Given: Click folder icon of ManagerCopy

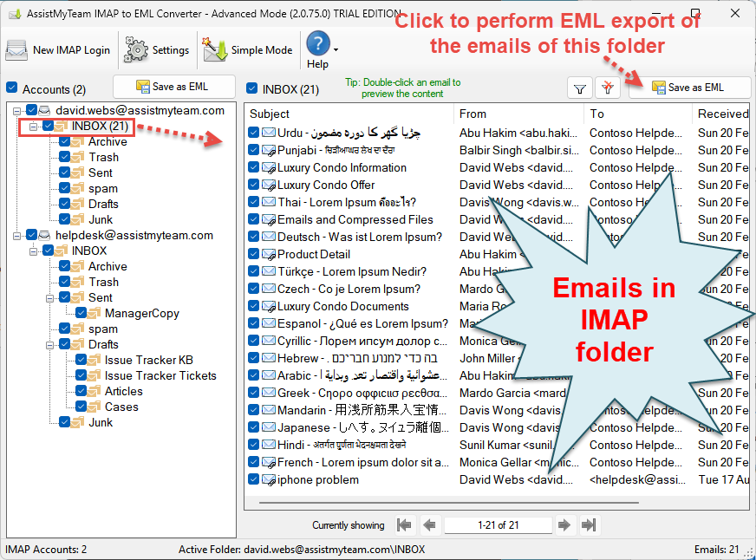Looking at the screenshot, I should (x=94, y=313).
